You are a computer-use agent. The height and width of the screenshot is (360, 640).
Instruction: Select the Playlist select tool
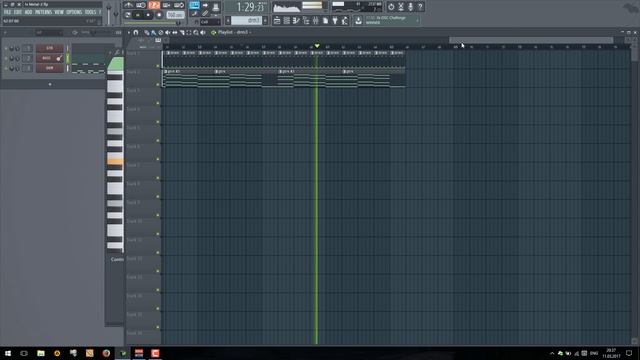pyautogui.click(x=189, y=32)
